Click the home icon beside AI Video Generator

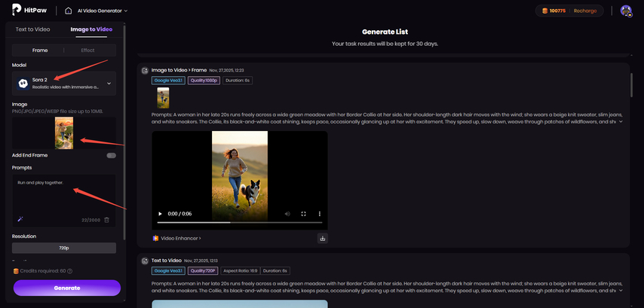pyautogui.click(x=69, y=11)
